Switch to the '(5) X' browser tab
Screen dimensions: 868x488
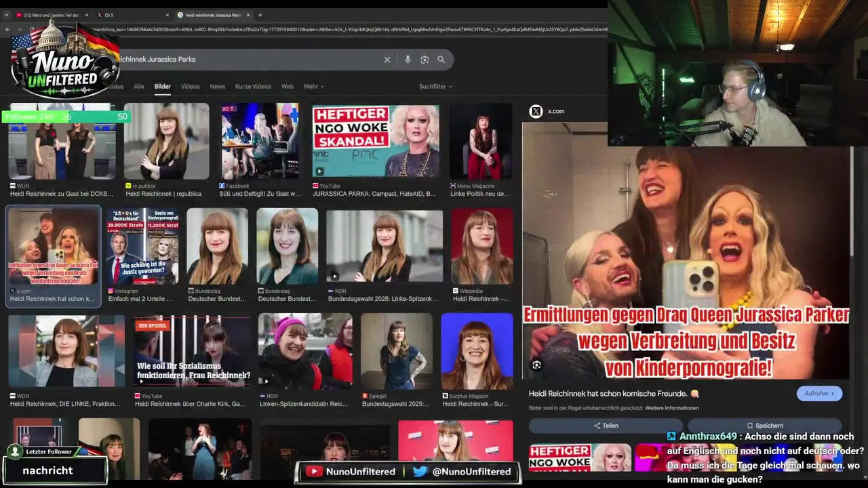pyautogui.click(x=134, y=15)
